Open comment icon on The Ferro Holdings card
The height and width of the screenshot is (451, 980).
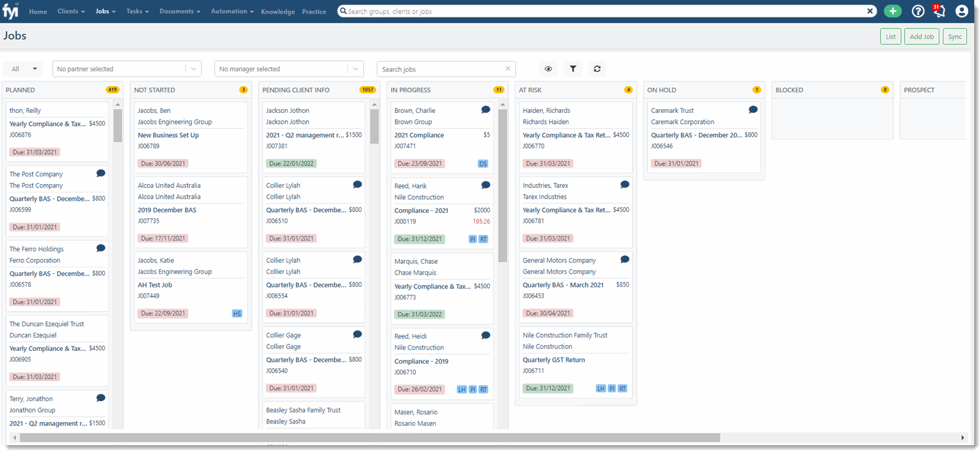[101, 248]
